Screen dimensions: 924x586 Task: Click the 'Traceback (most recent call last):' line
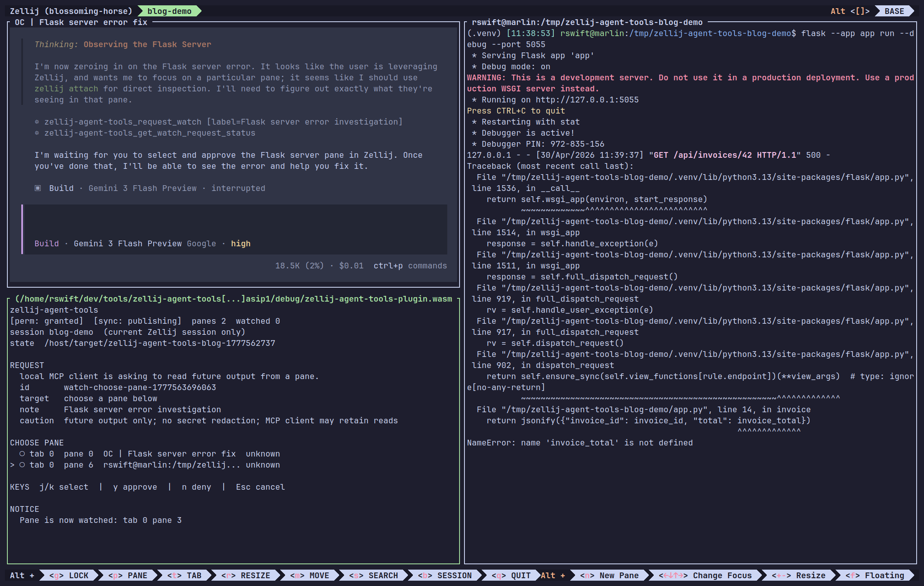click(550, 166)
